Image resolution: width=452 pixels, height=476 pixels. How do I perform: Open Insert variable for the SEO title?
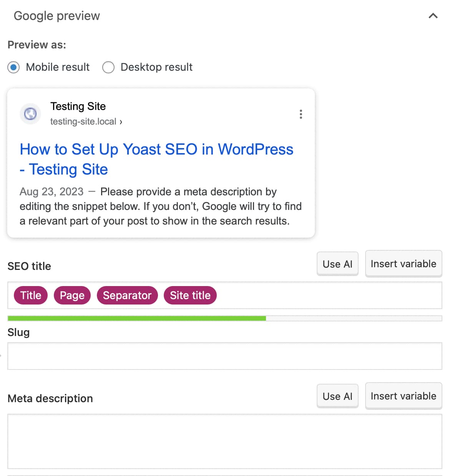403,264
